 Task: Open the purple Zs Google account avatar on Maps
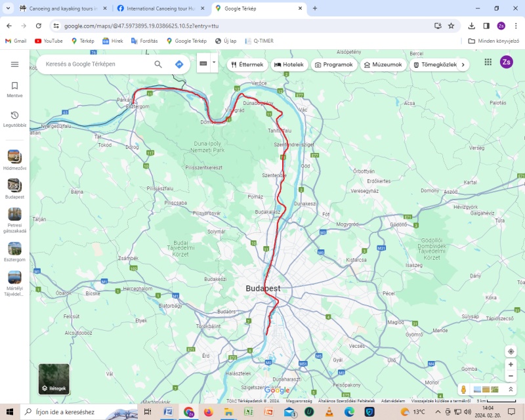point(506,62)
